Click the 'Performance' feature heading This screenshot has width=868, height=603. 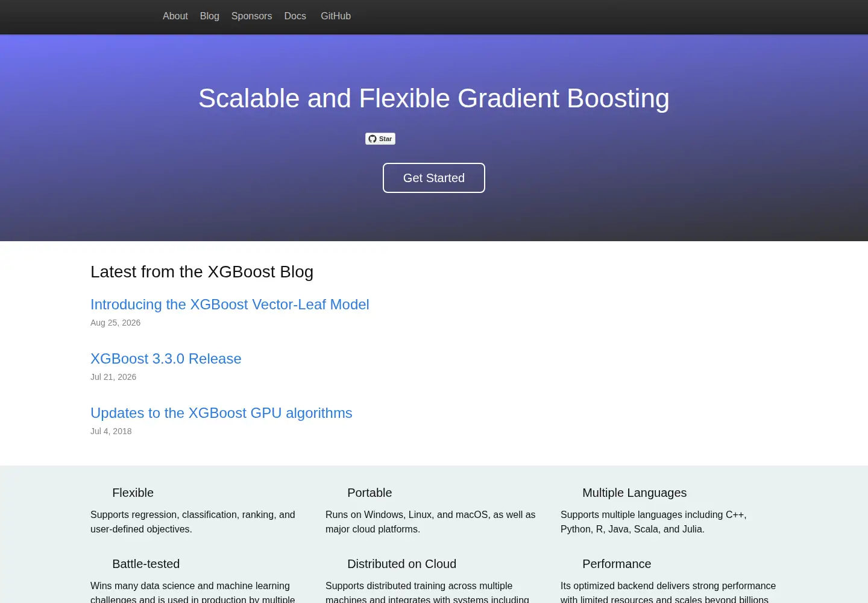point(617,564)
